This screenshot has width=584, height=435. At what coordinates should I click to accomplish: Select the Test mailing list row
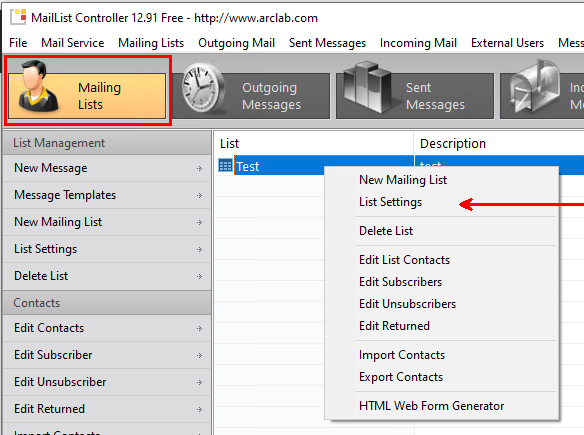[x=401, y=166]
